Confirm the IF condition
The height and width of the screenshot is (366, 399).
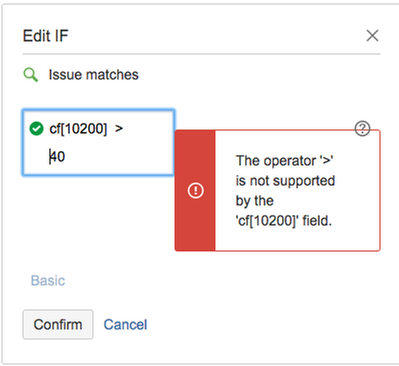point(58,324)
